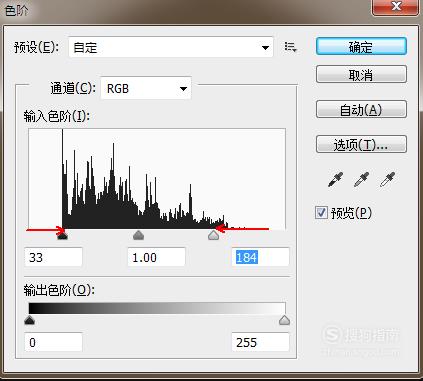Image resolution: width=423 pixels, height=381 pixels.
Task: Select the input midtone gray slider handle
Action: pyautogui.click(x=138, y=235)
